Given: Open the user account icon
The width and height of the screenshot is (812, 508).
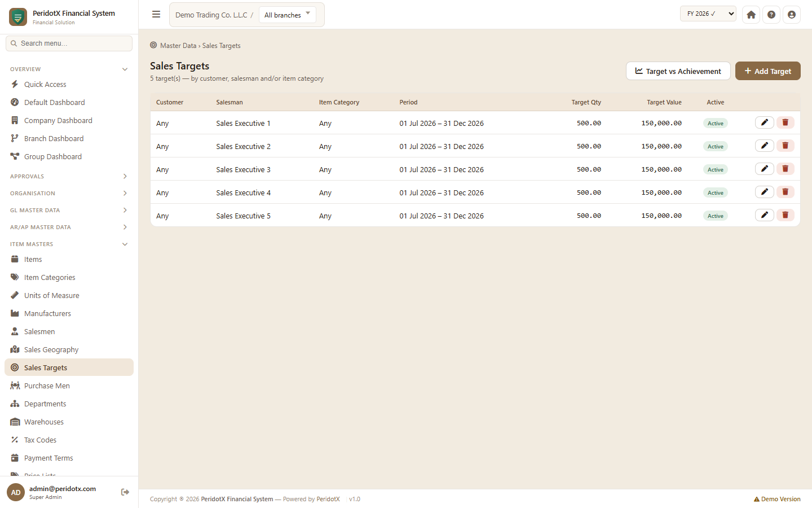Looking at the screenshot, I should coord(792,15).
